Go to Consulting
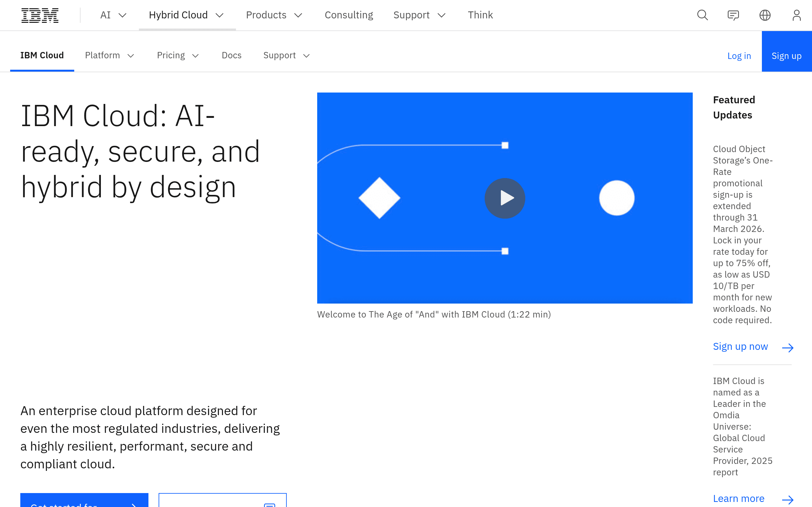The image size is (812, 507). 349,15
